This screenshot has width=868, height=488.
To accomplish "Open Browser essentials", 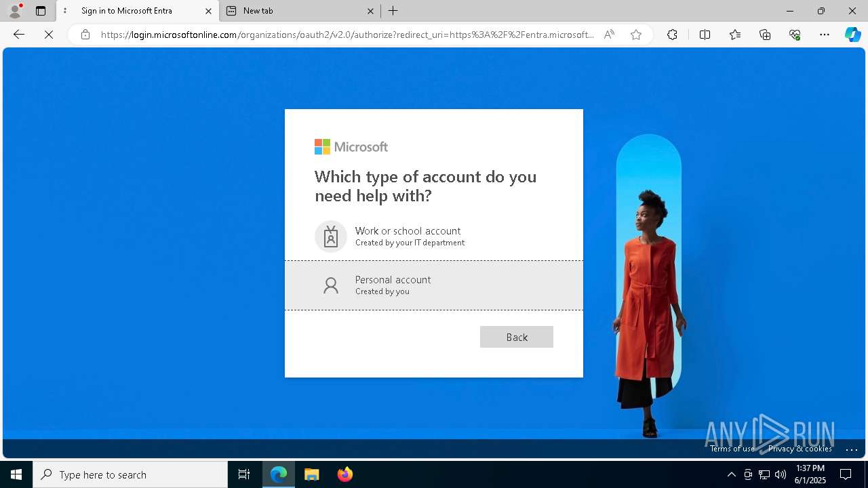I will coord(795,35).
